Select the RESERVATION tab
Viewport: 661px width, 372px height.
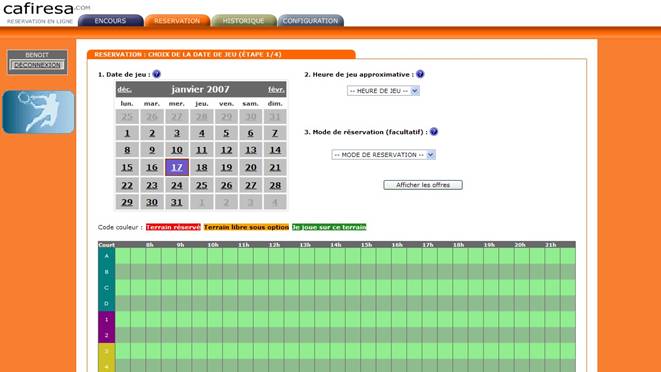tap(177, 21)
